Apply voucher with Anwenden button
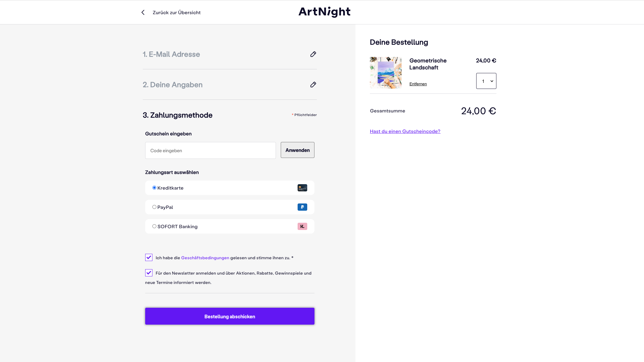 (297, 150)
